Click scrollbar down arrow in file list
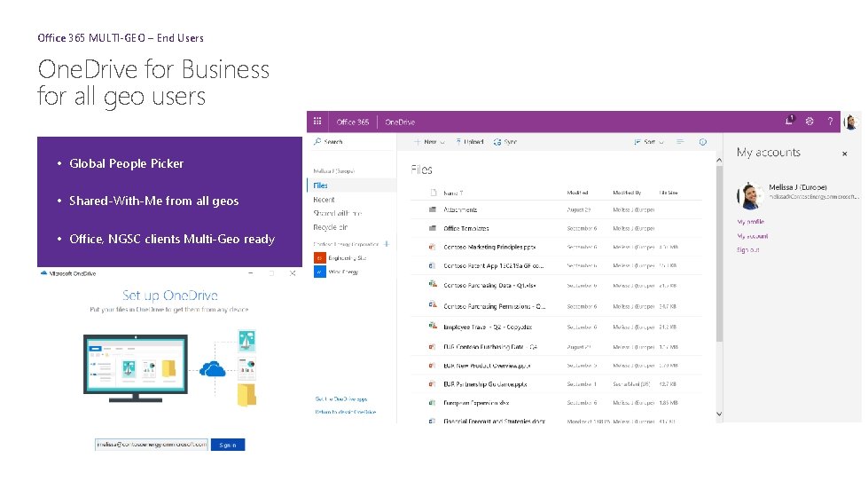 click(x=719, y=414)
